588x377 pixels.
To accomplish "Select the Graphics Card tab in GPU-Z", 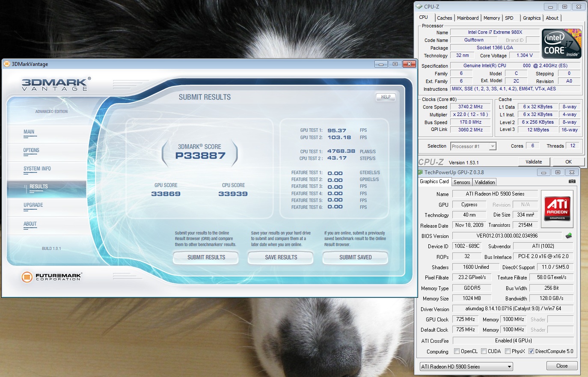I will [434, 181].
